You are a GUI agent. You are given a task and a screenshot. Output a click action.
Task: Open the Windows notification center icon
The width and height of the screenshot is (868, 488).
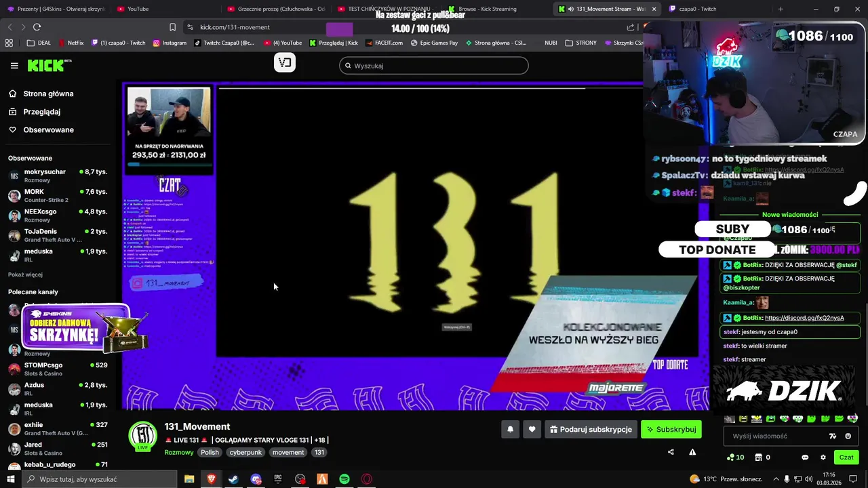(x=853, y=479)
